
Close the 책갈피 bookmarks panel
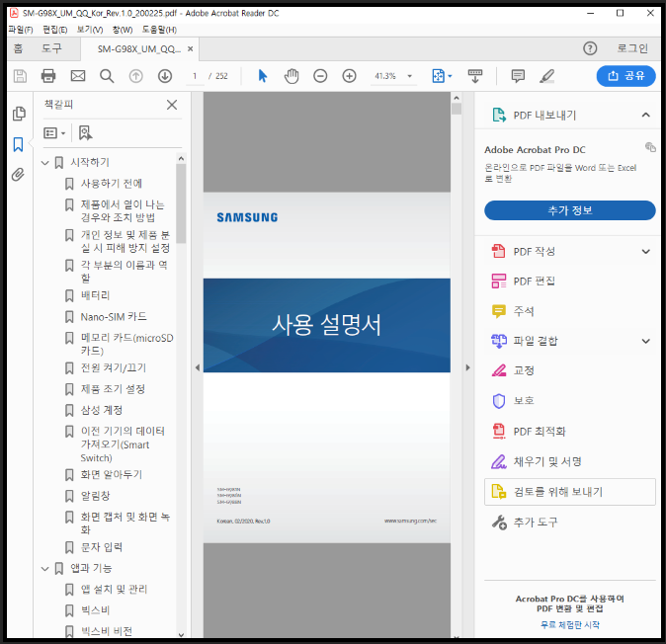click(172, 105)
